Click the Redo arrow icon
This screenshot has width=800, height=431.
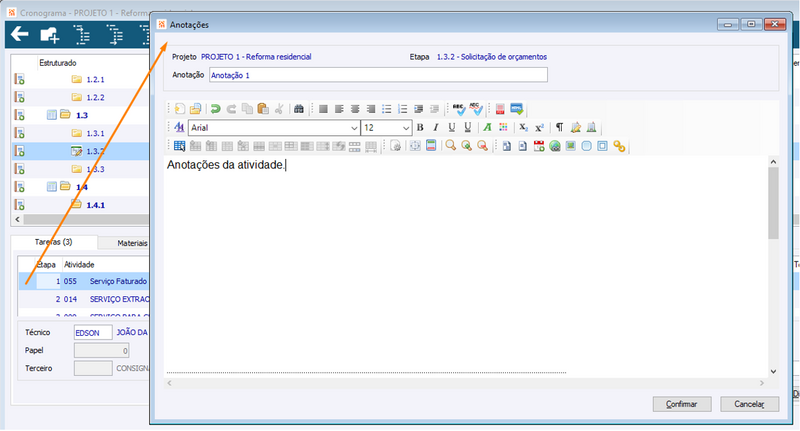coord(231,109)
